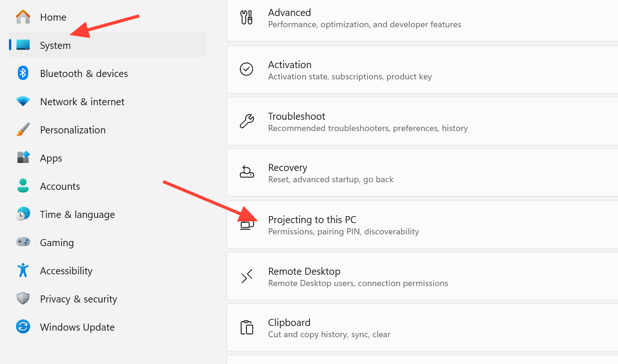
Task: Click the 'Recovery' card title
Action: (288, 168)
